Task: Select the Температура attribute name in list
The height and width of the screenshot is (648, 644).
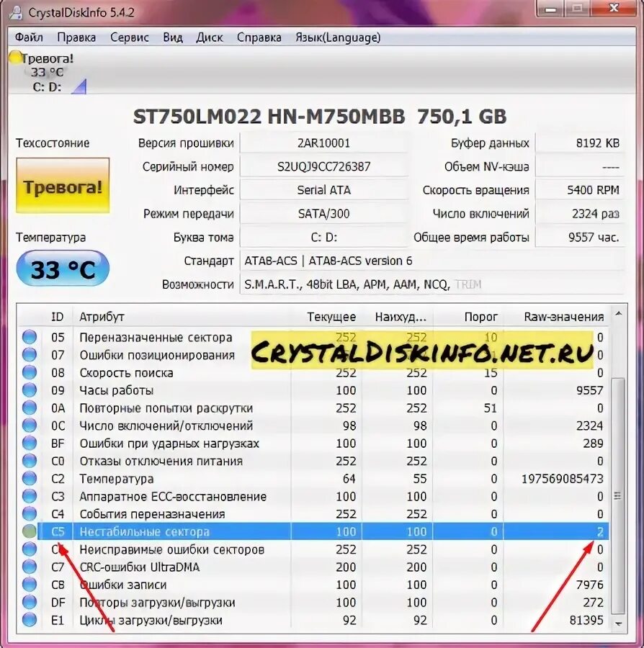Action: tap(117, 479)
